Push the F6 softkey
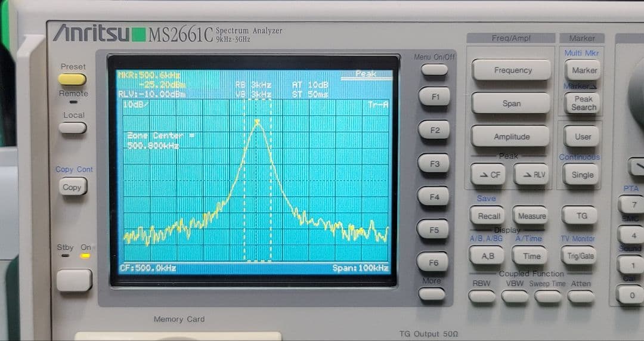Screen dimensions: 644x341 click(x=433, y=262)
